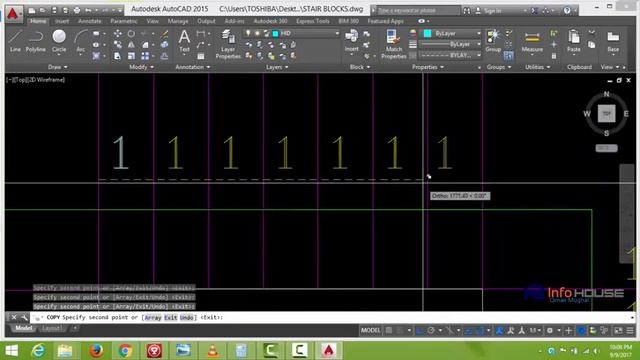This screenshot has width=640, height=360.
Task: Click the Help question mark icon
Action: [567, 10]
